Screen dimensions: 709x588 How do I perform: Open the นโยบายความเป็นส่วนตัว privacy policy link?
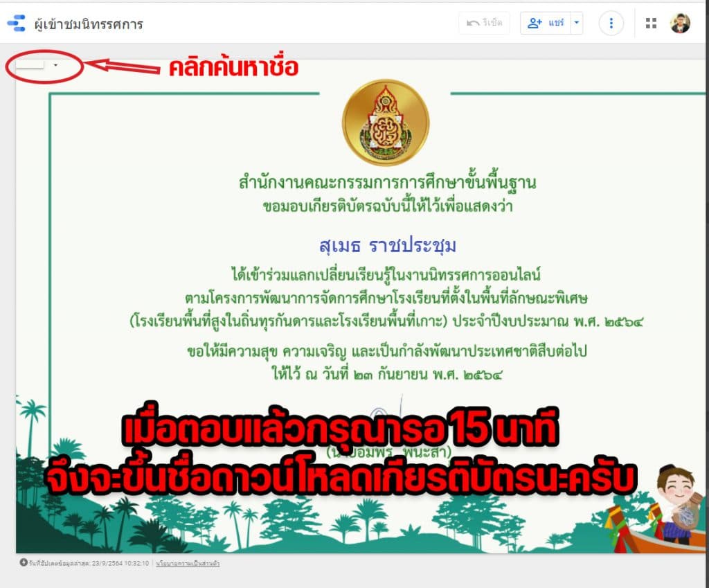pos(188,564)
